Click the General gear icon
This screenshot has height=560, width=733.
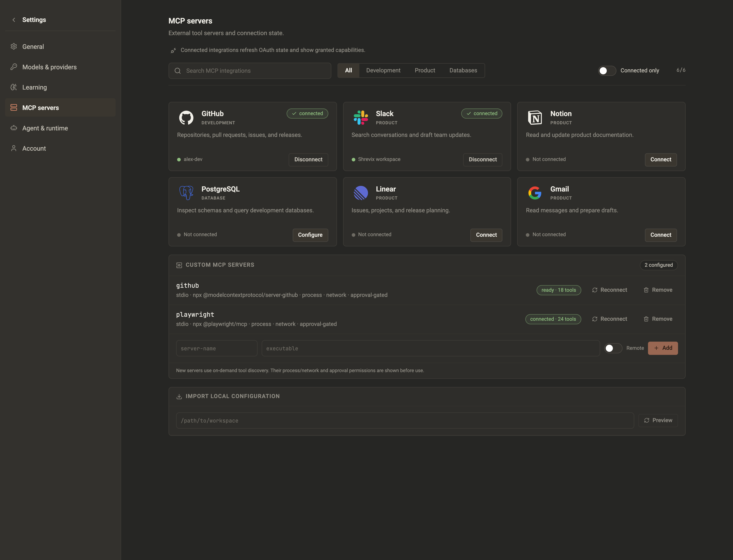point(14,47)
